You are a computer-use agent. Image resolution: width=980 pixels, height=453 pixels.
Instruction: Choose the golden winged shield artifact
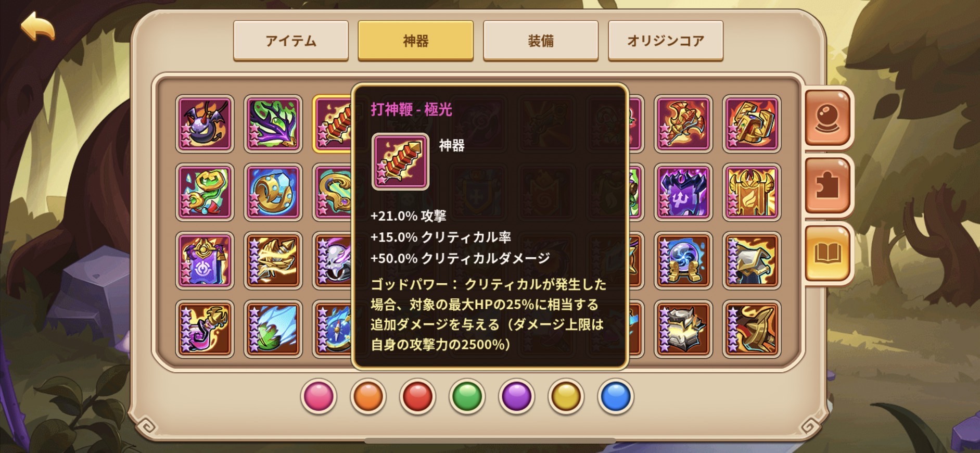[x=751, y=192]
